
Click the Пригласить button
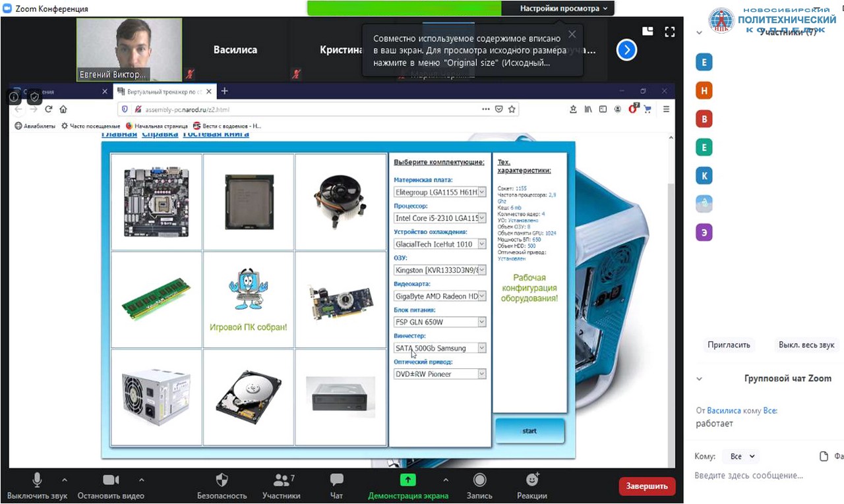click(729, 345)
